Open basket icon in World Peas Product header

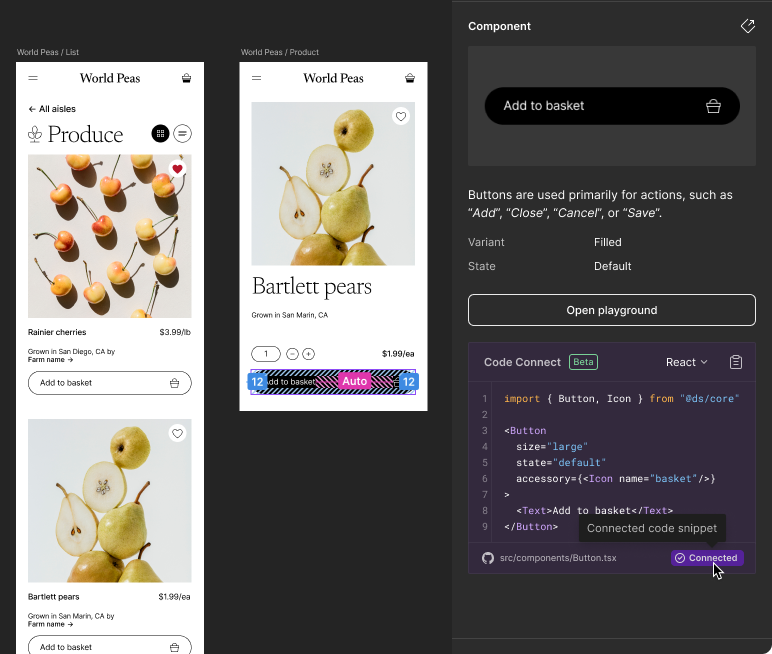[x=410, y=78]
